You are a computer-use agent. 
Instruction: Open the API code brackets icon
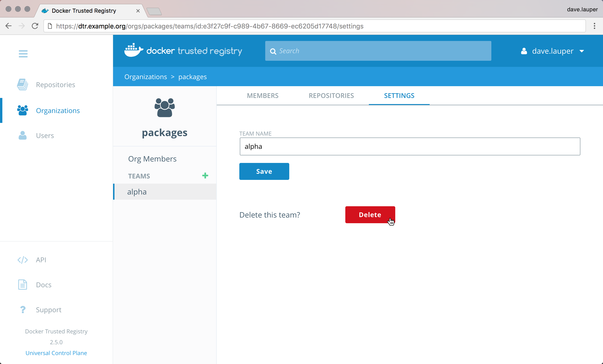(x=23, y=260)
